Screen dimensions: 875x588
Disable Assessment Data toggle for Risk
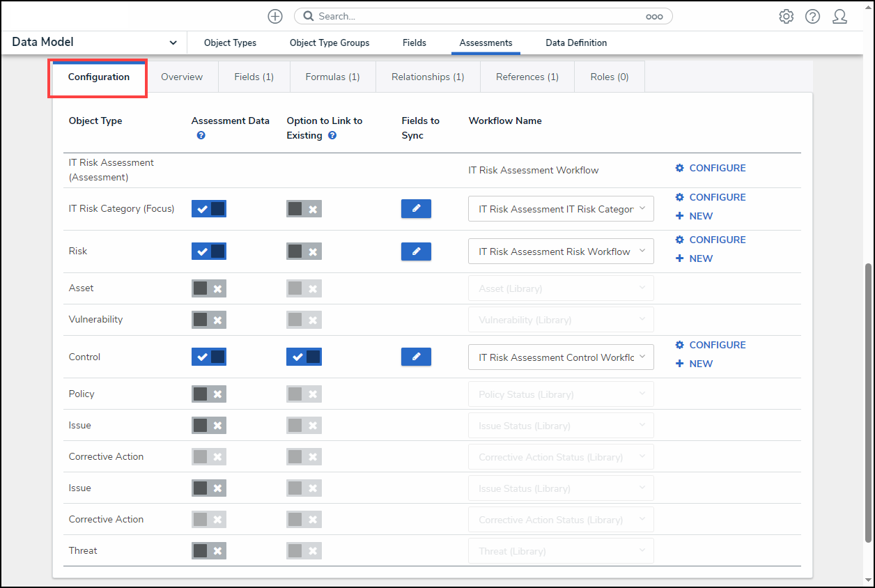[209, 252]
